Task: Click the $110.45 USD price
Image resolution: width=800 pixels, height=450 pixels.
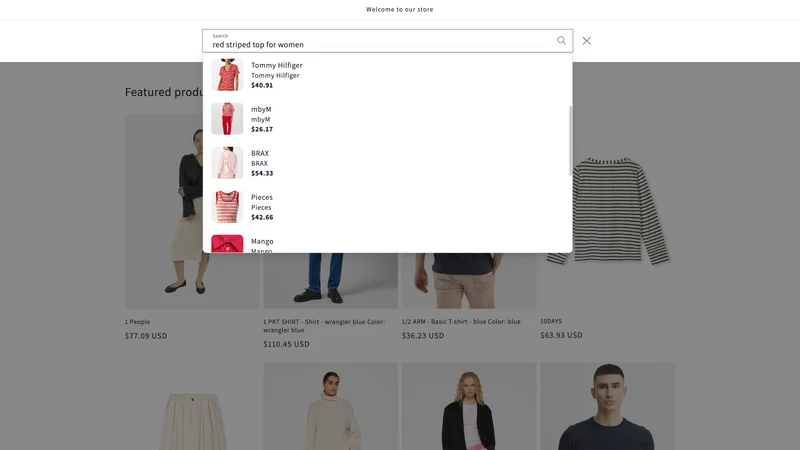Action: pos(286,344)
